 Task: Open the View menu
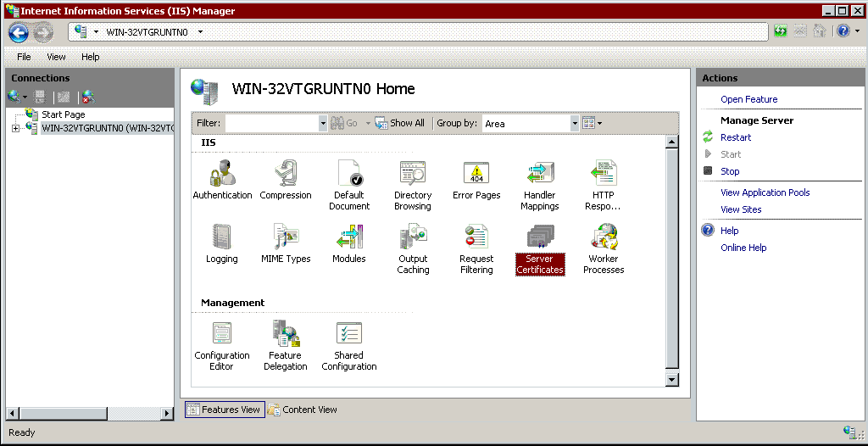tap(56, 57)
